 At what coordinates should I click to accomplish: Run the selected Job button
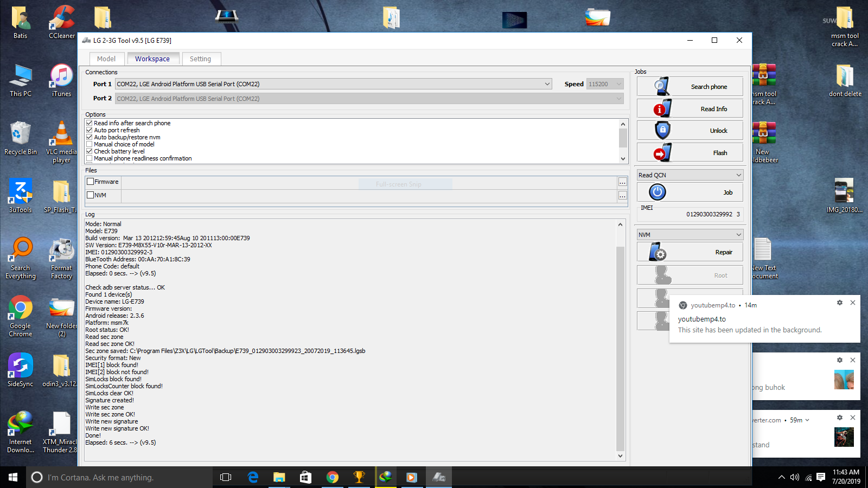(690, 192)
